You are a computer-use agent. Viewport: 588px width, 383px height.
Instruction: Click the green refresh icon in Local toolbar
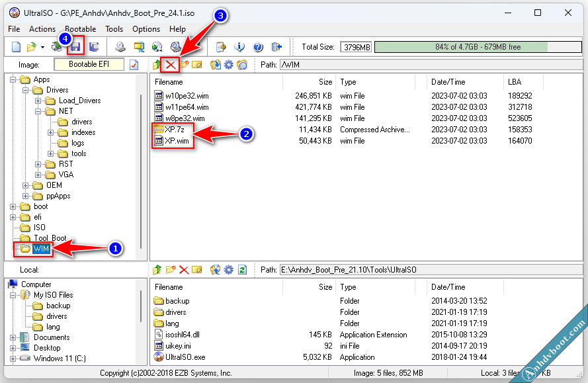click(x=242, y=270)
